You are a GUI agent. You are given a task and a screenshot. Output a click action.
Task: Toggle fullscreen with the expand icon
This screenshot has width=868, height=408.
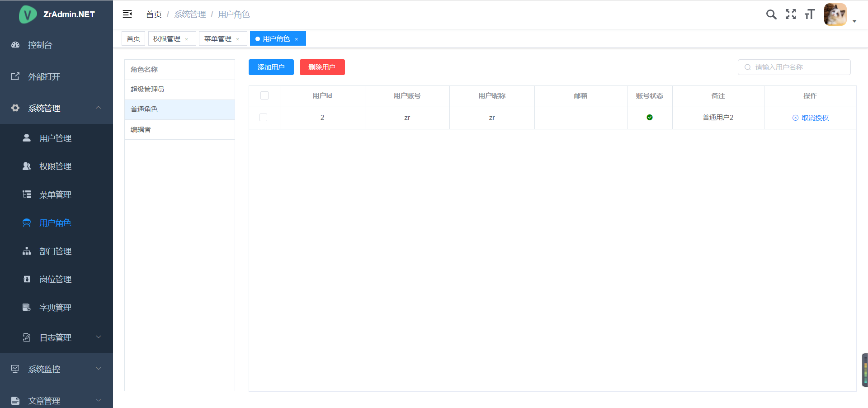pos(791,14)
